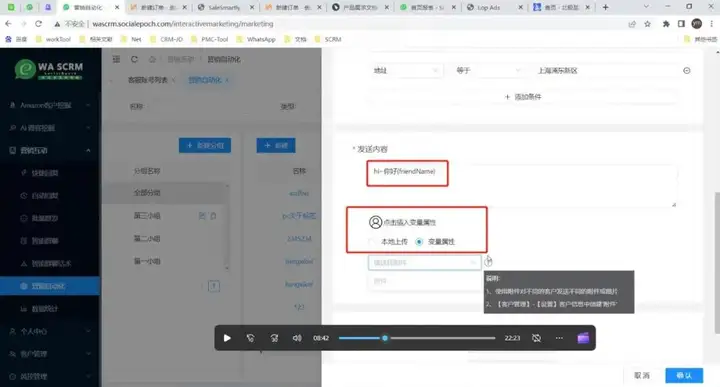The height and width of the screenshot is (387, 720).
Task: Click the skip-forward icon in the player
Action: point(274,338)
